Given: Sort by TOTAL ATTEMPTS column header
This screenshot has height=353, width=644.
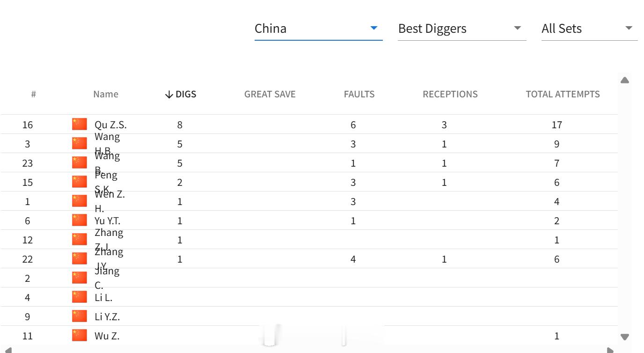Looking at the screenshot, I should [563, 94].
